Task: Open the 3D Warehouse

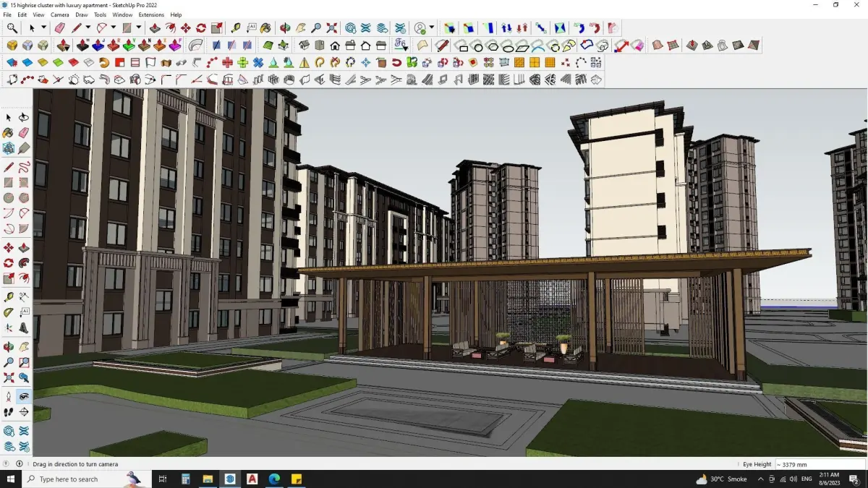Action: click(x=350, y=28)
